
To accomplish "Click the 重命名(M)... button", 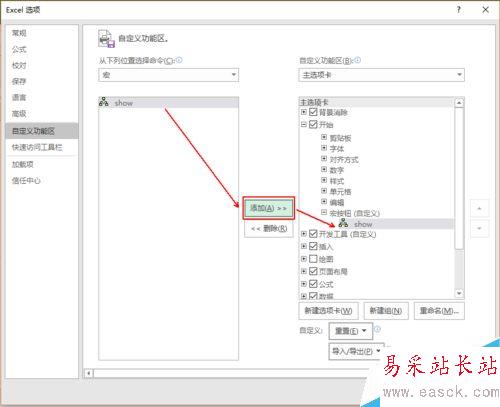I will pos(439,311).
